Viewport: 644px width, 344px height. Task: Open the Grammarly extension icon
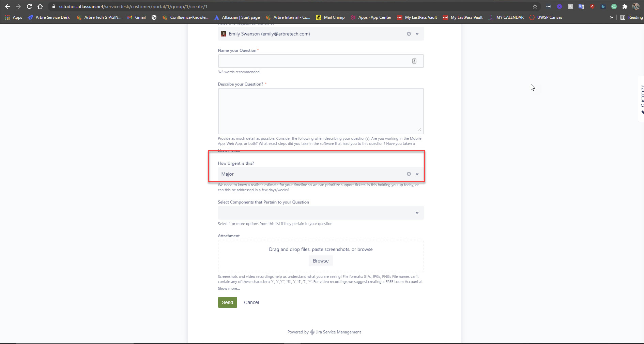tap(614, 6)
